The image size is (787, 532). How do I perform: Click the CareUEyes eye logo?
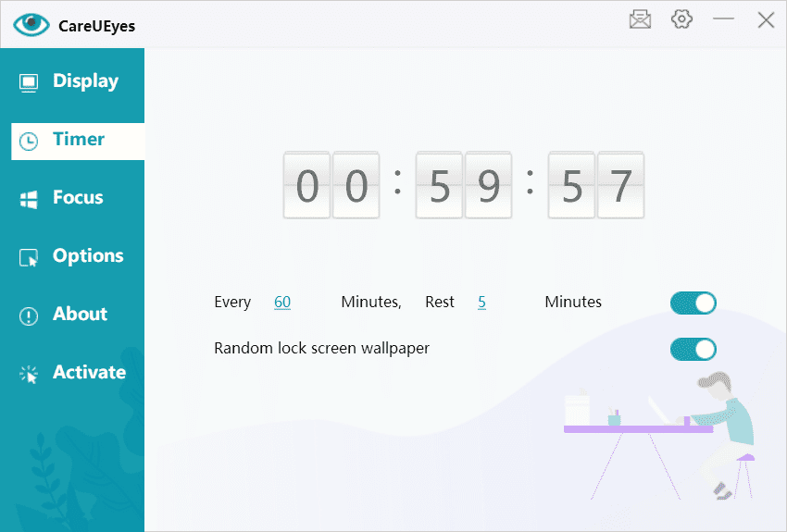[x=31, y=25]
